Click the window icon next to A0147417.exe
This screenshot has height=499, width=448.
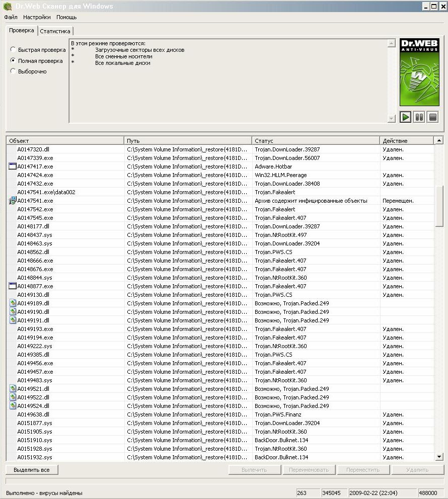point(13,167)
